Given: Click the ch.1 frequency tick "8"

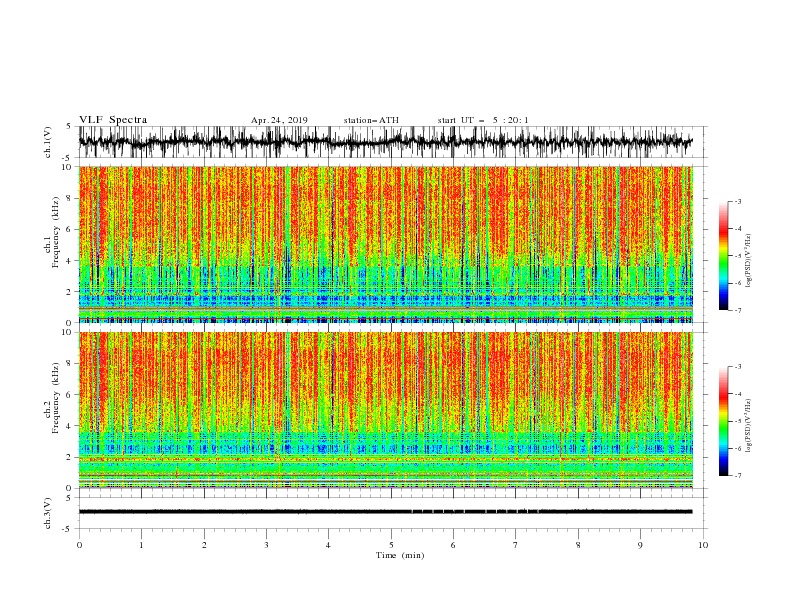Looking at the screenshot, I should (x=69, y=198).
